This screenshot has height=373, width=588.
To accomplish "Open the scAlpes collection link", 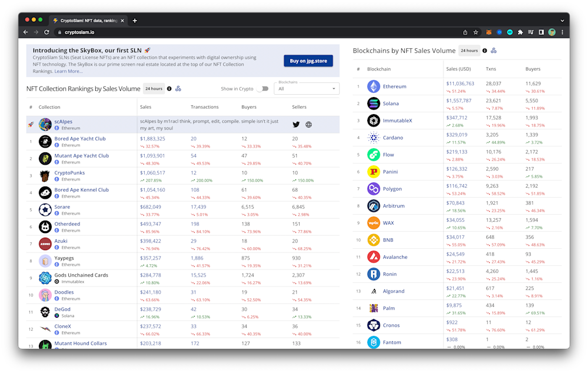I will [x=64, y=121].
